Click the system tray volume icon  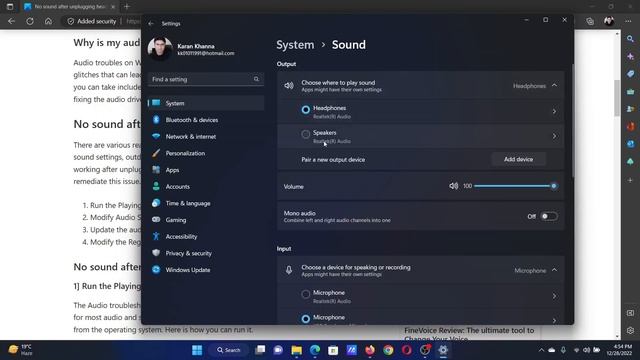pyautogui.click(x=587, y=350)
